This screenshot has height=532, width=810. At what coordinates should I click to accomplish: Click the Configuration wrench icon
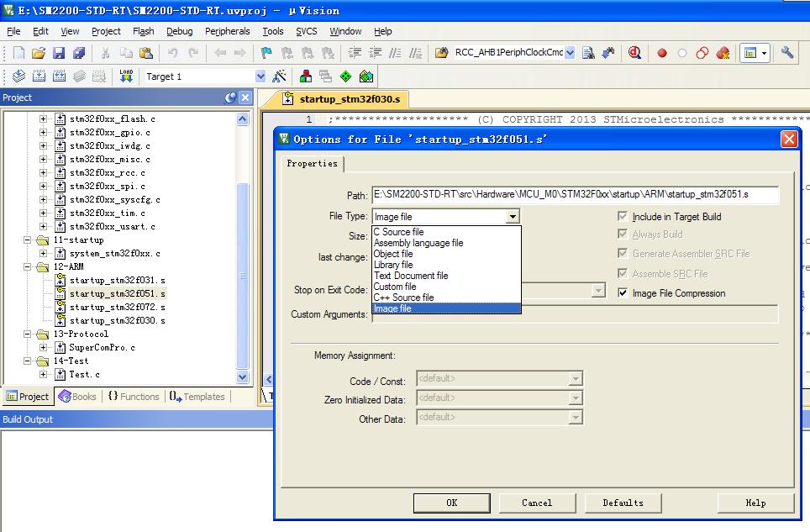point(786,53)
